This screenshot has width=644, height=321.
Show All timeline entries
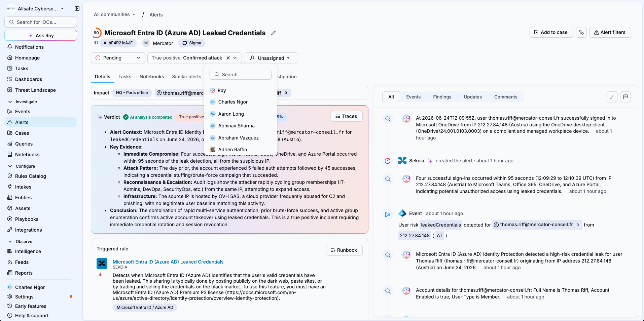coord(391,97)
